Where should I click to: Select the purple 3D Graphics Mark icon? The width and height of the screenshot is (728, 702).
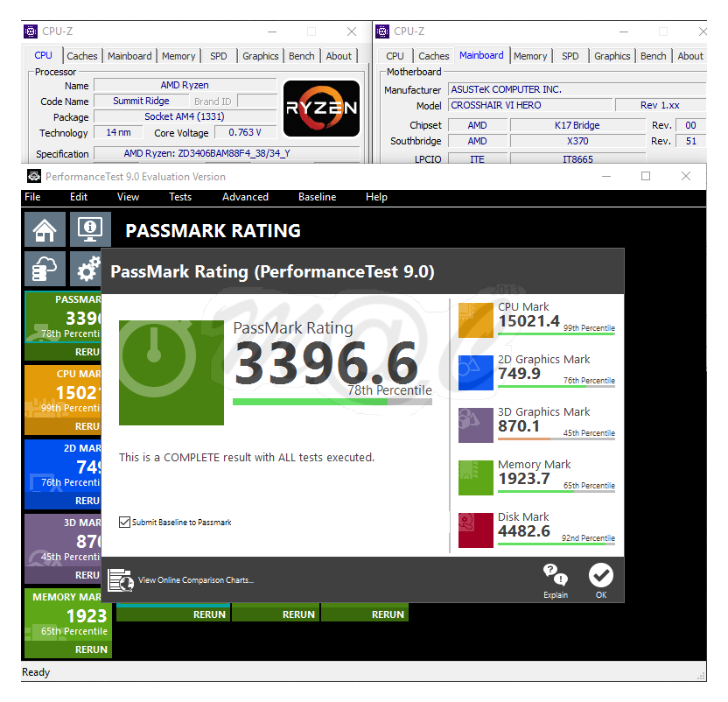pyautogui.click(x=475, y=425)
